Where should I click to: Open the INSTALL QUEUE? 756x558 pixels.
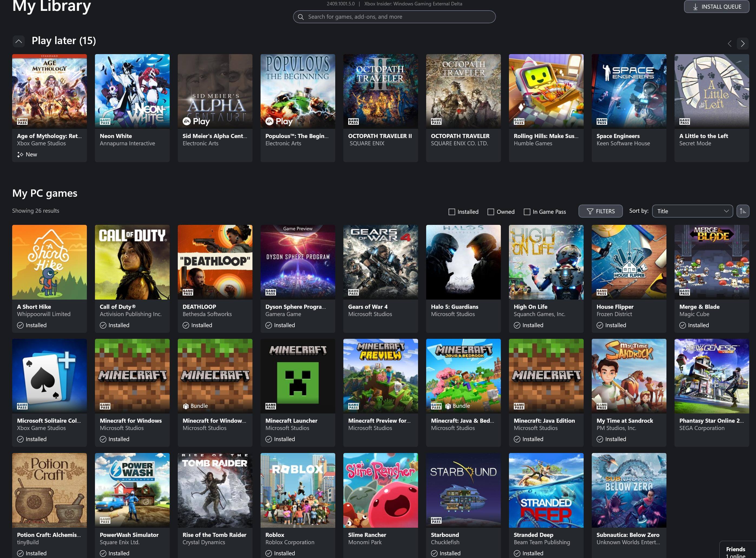point(716,7)
